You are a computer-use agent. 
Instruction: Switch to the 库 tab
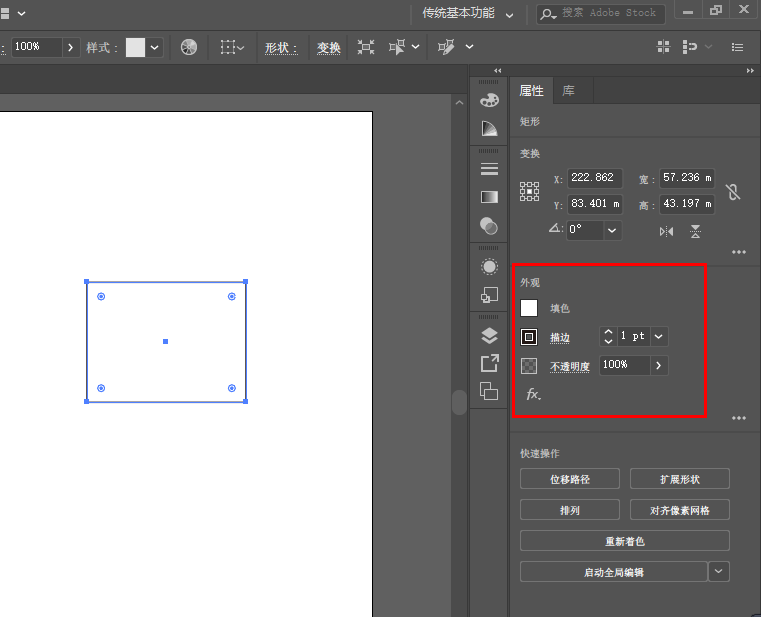coord(568,91)
